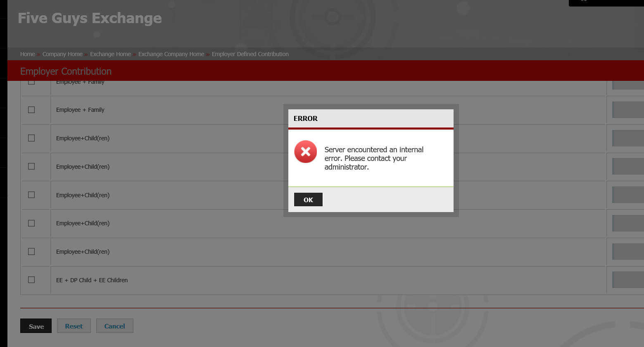The image size is (644, 347).
Task: Select the server internal error message text
Action: (x=374, y=158)
